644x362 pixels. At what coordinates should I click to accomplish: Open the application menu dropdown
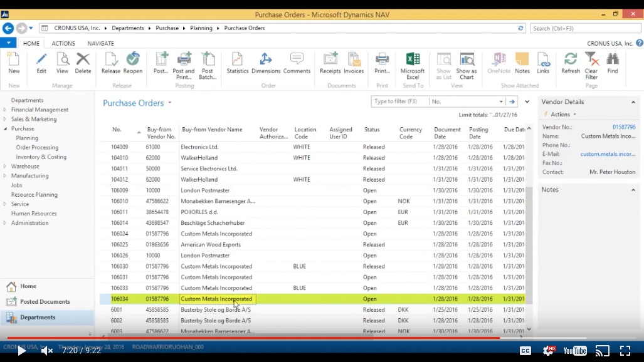click(8, 43)
